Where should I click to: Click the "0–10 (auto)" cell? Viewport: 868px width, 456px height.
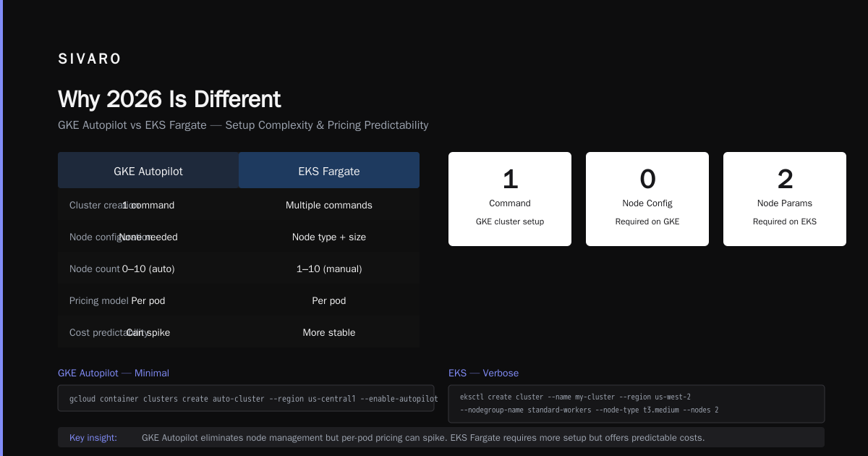(148, 269)
